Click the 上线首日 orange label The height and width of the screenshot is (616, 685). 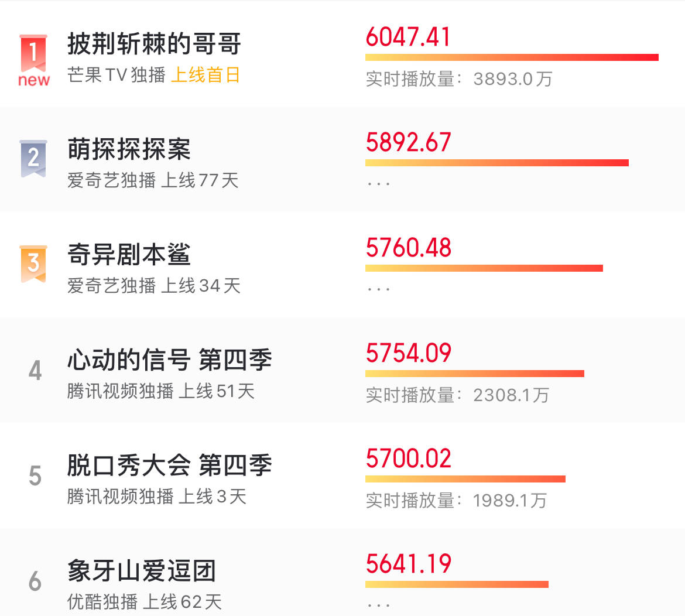coord(205,75)
